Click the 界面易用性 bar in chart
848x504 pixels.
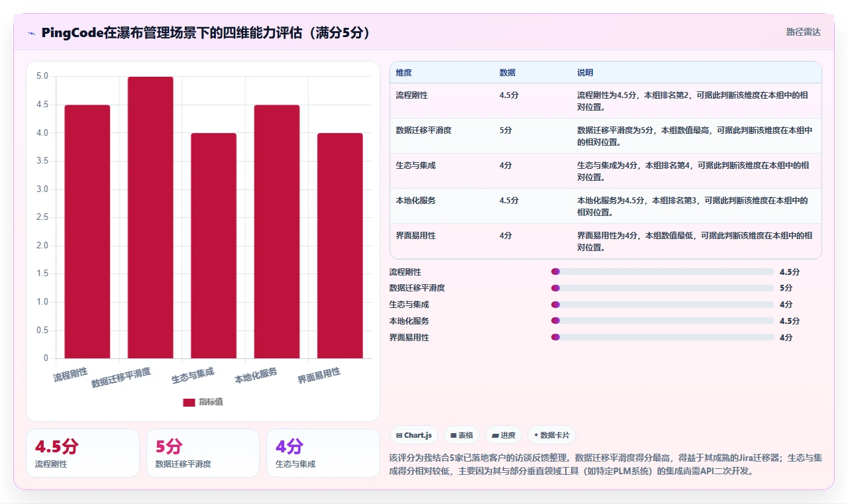point(340,246)
